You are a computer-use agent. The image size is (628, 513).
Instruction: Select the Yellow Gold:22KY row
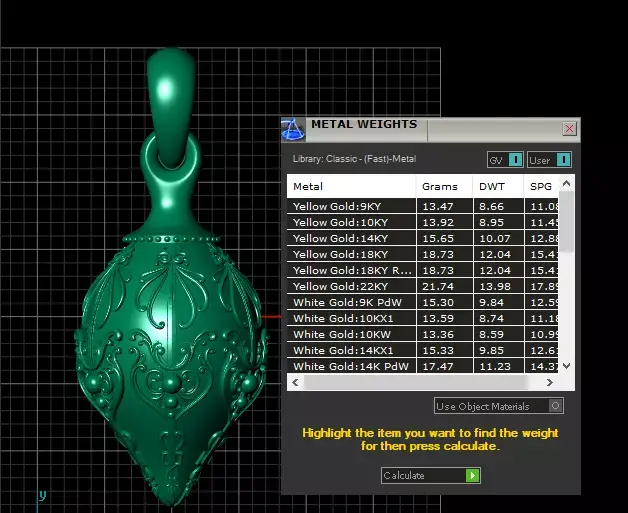(423, 286)
